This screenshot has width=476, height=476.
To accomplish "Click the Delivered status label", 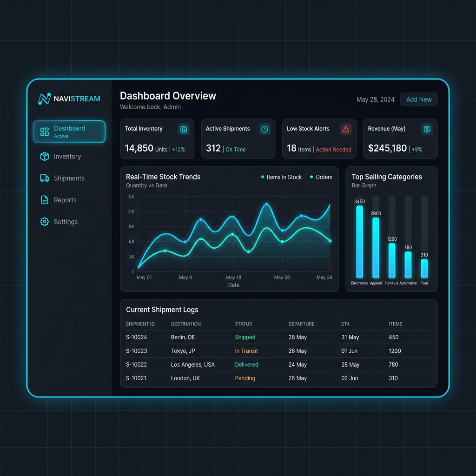I will coord(246,364).
